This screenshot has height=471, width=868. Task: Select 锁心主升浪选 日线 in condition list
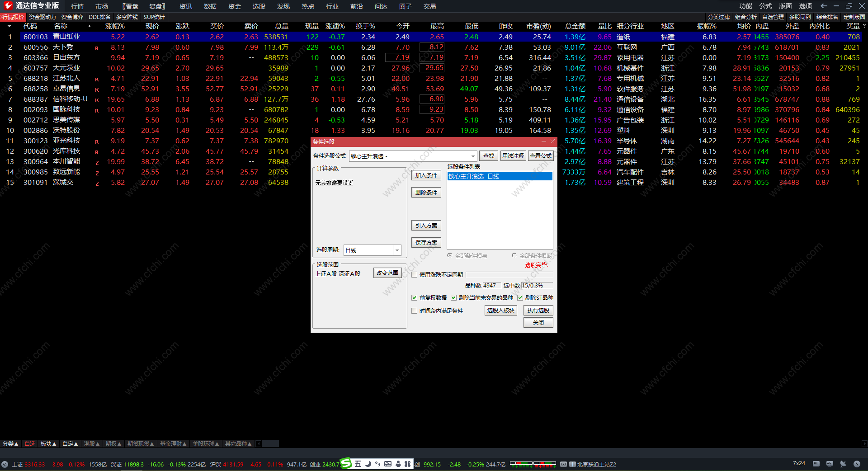tap(500, 176)
